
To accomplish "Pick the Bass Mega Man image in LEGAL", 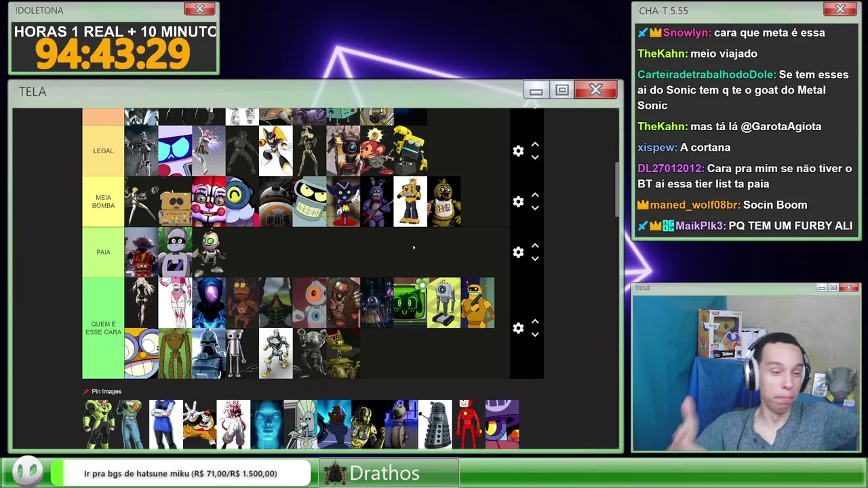I will [276, 150].
